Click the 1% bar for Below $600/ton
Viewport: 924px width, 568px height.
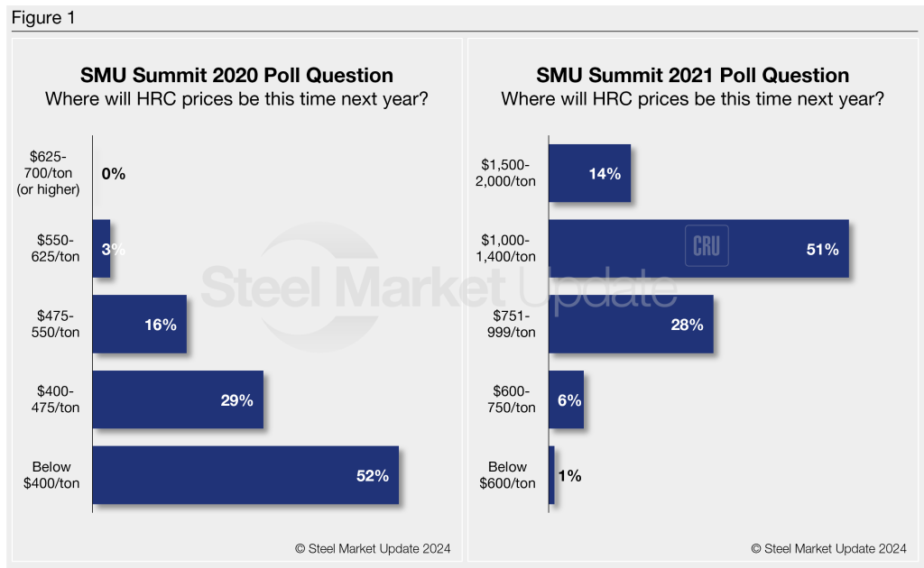(x=551, y=475)
